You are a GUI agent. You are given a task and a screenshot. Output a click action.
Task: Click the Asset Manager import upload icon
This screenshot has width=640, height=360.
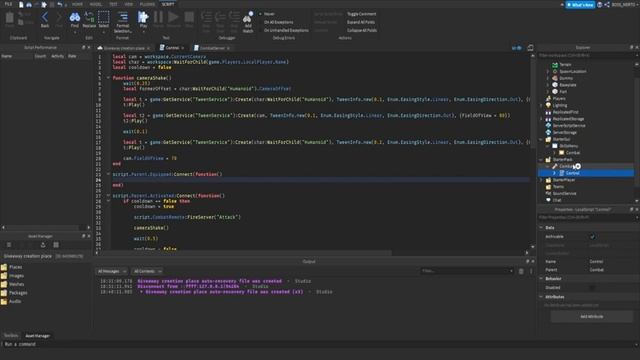click(x=43, y=245)
